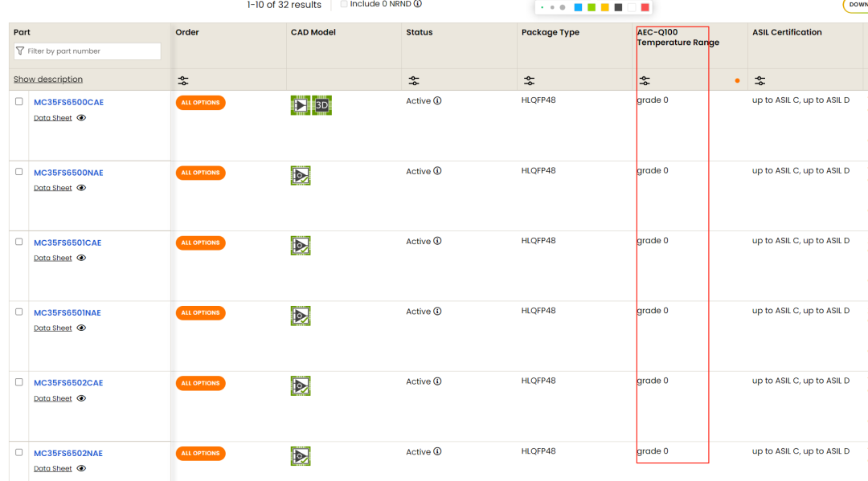Open CAD model icon for MC35FS6501NAE

coord(301,316)
